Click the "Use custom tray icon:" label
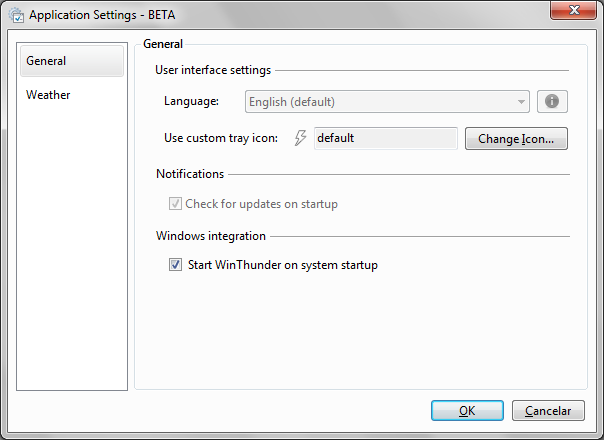604x440 pixels. [x=221, y=138]
